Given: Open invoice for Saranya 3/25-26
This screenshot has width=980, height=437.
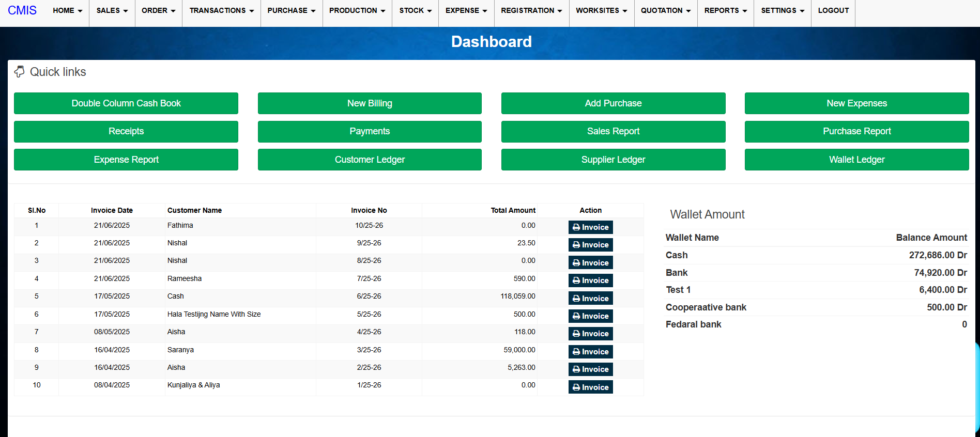Looking at the screenshot, I should [x=590, y=352].
